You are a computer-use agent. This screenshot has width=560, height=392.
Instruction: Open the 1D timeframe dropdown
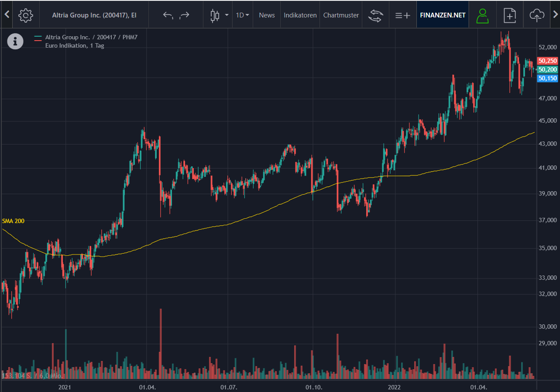pyautogui.click(x=242, y=15)
